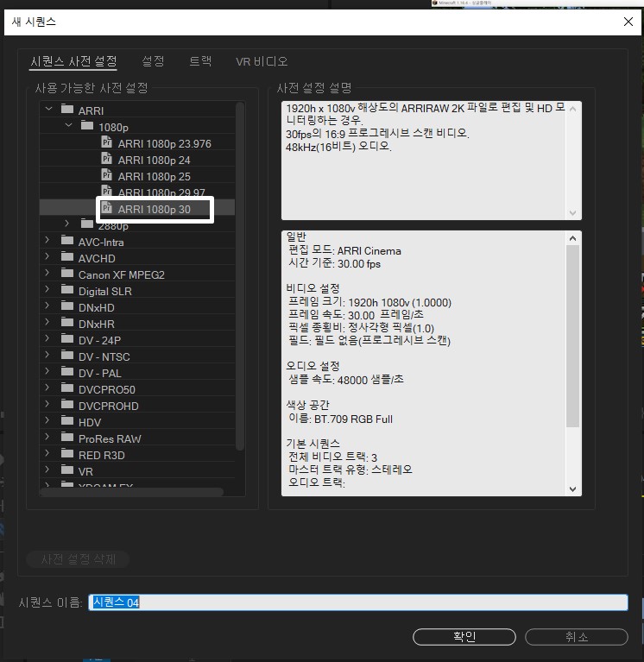Image resolution: width=644 pixels, height=662 pixels.
Task: Collapse the 1080p subfolder
Action: [68, 125]
